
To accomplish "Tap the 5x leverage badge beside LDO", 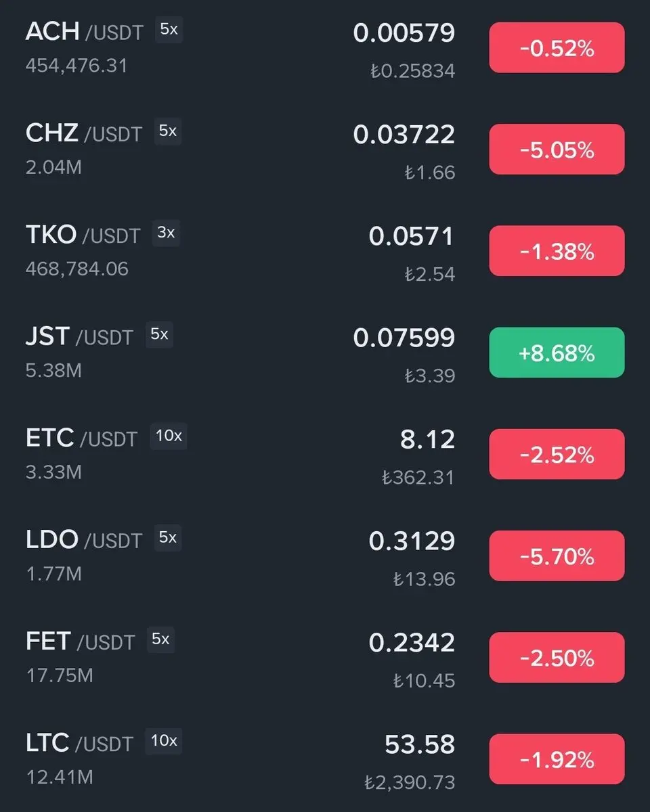I will [168, 537].
